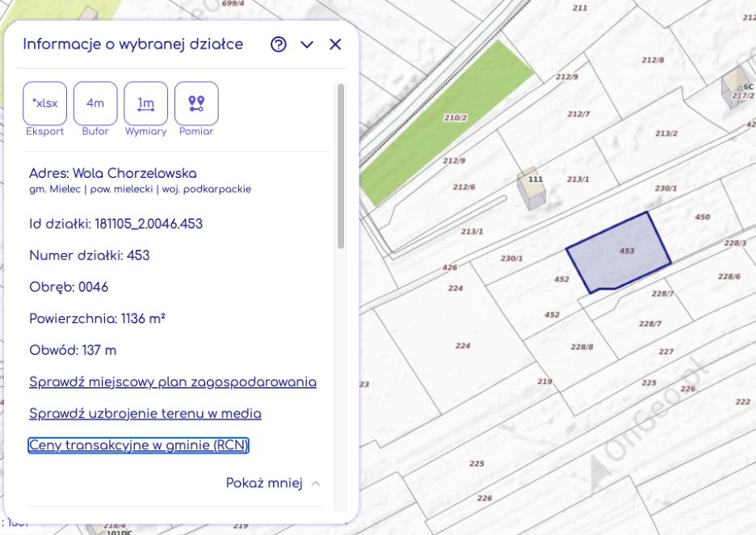Click the Obwód: 137 m value
Screen dimensions: 756x535
73,350
